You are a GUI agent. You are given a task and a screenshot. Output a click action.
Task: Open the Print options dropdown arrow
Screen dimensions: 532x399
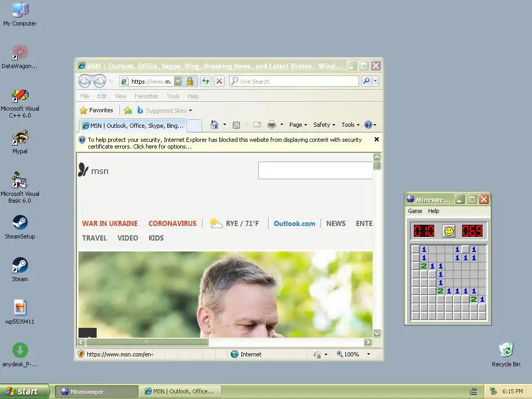coord(282,125)
